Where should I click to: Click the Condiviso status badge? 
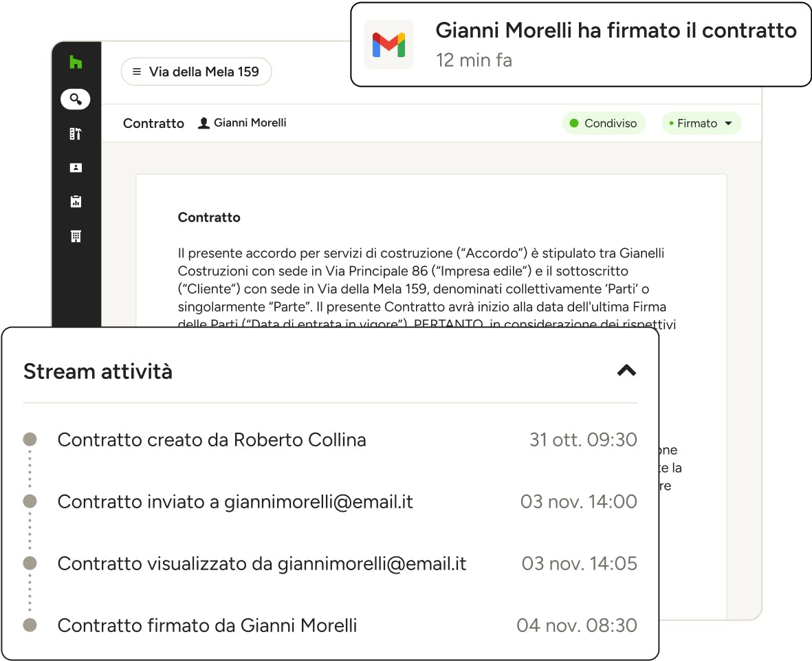click(x=604, y=124)
